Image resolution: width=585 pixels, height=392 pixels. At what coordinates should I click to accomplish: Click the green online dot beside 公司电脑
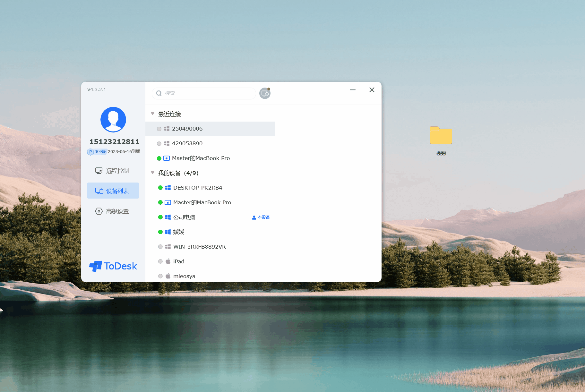(160, 217)
